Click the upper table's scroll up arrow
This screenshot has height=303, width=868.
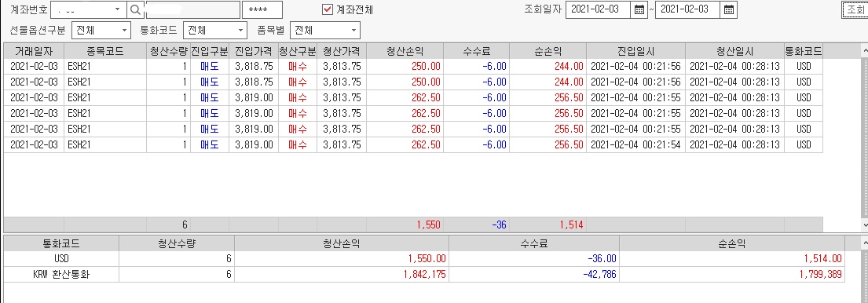coord(864,51)
